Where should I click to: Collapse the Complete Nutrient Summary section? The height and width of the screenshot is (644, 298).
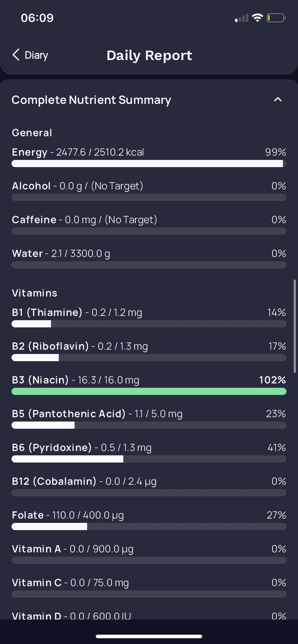278,100
